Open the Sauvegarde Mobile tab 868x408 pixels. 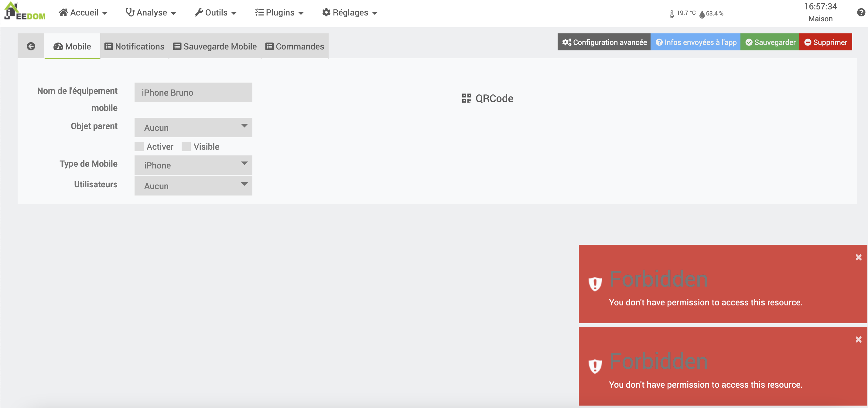click(215, 46)
